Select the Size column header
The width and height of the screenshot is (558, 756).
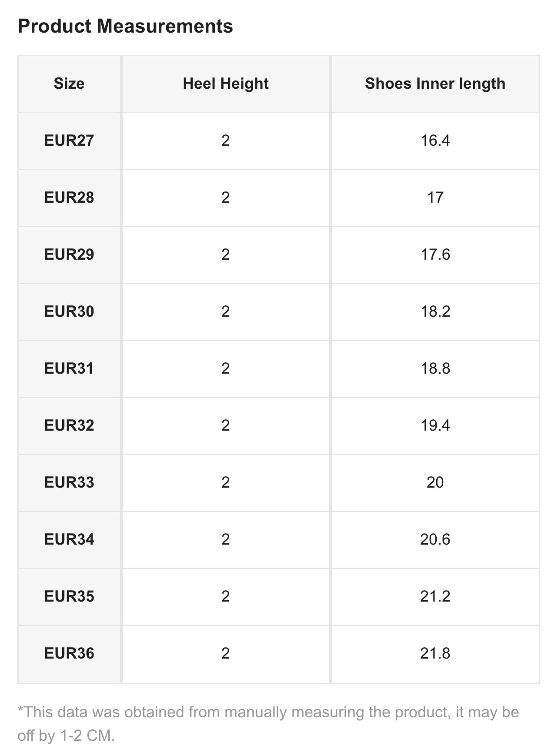coord(69,84)
